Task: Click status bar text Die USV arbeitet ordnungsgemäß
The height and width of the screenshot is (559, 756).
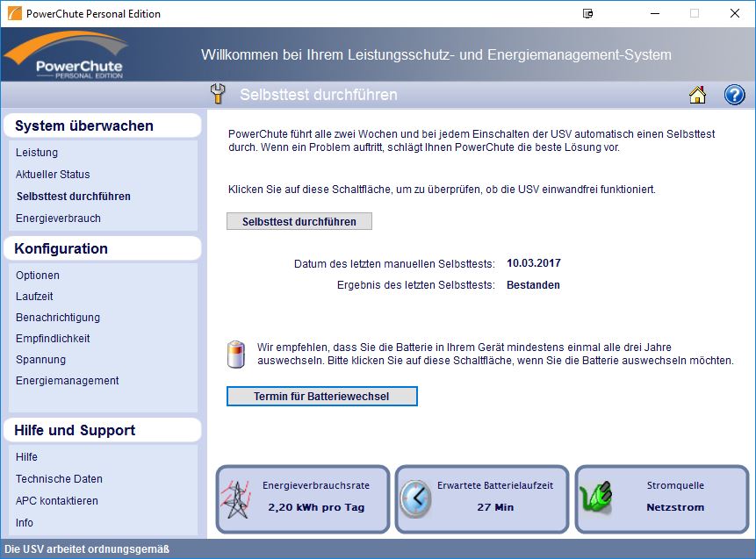Action: 87,549
